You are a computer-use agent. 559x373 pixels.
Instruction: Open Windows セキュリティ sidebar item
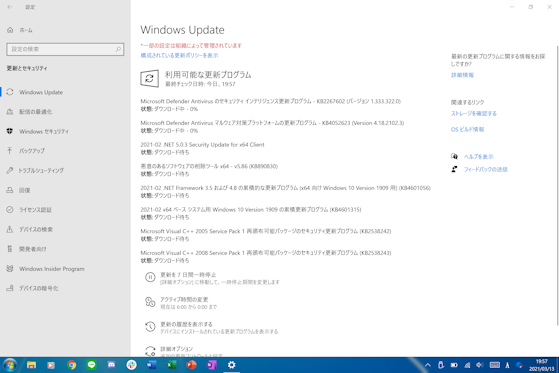click(44, 131)
